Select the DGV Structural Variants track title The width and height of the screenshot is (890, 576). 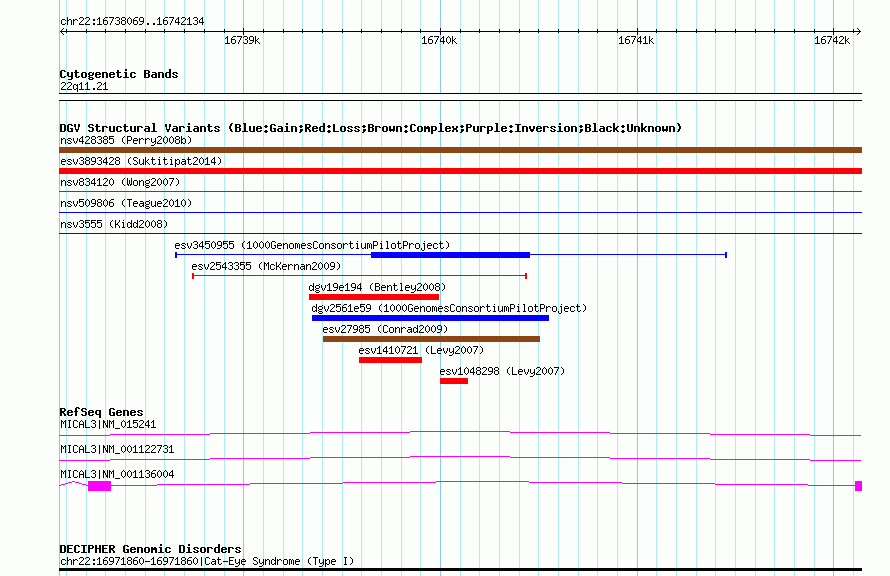point(371,128)
